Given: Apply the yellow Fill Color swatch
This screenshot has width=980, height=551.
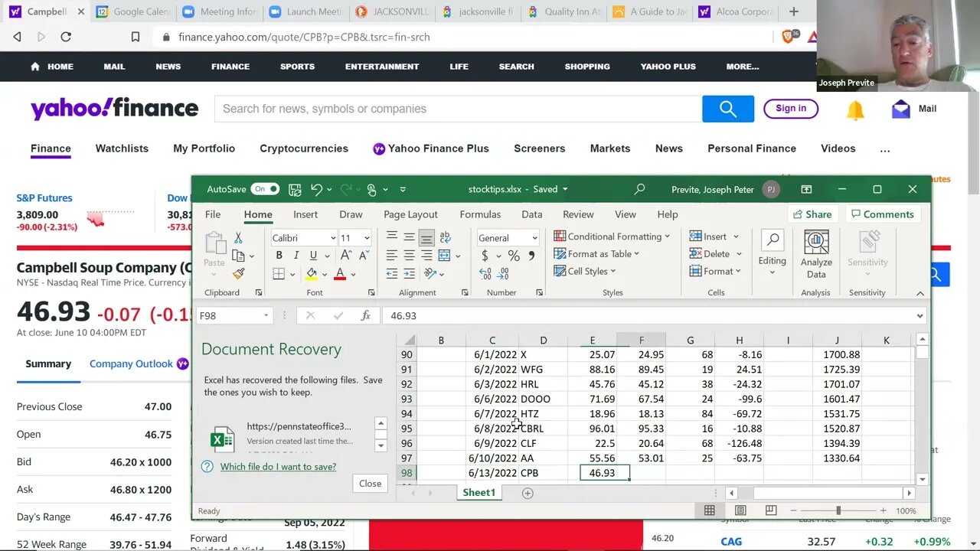Looking at the screenshot, I should [312, 274].
